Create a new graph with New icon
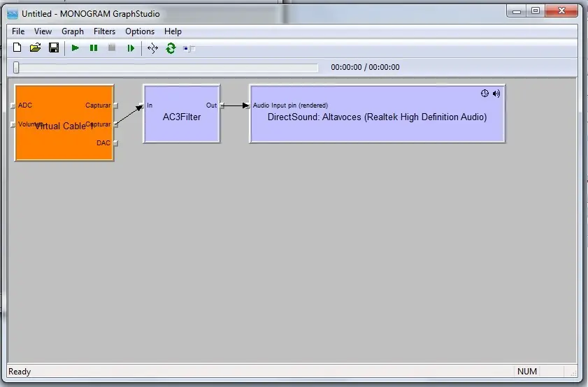The image size is (588, 387). tap(17, 48)
